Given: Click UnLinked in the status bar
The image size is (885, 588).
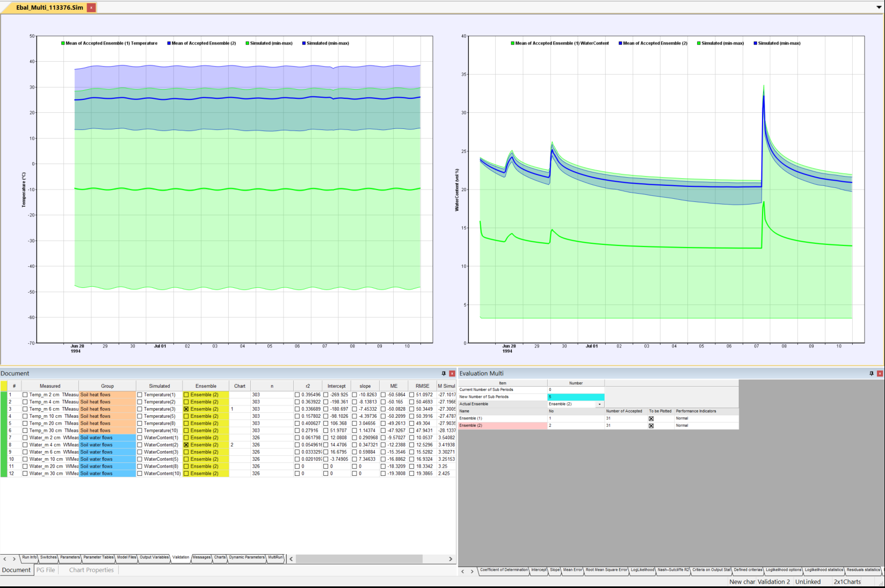Looking at the screenshot, I should click(x=808, y=582).
